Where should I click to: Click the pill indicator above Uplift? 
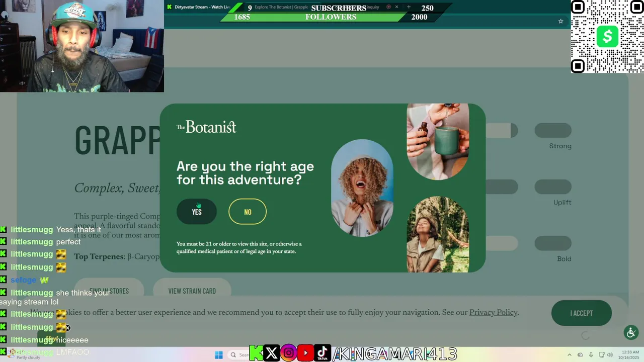tap(553, 187)
